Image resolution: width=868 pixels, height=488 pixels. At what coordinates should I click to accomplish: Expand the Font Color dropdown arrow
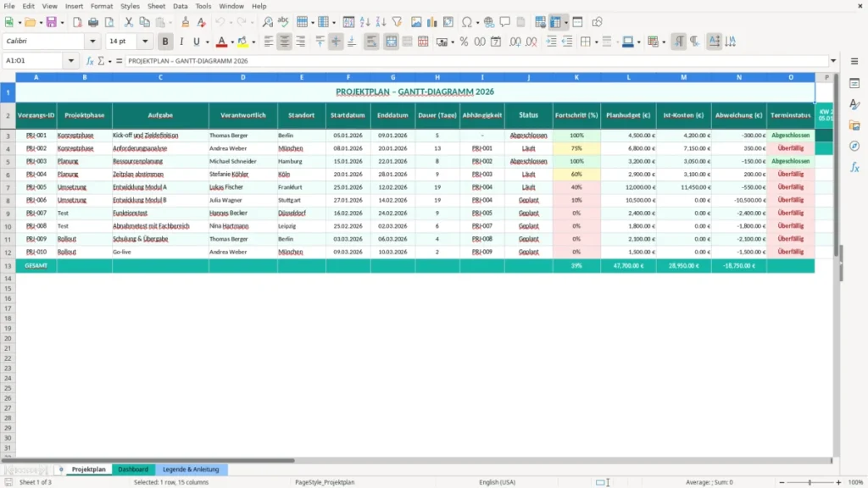(x=232, y=42)
